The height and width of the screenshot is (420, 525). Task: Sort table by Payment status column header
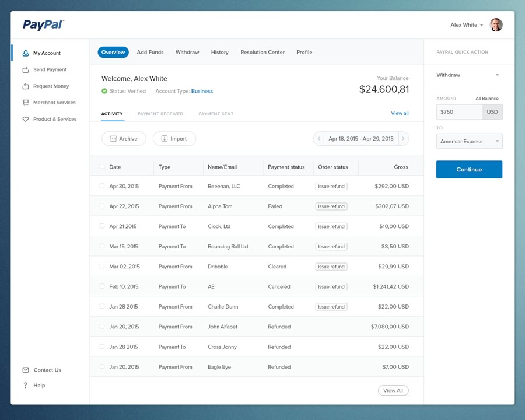[286, 167]
